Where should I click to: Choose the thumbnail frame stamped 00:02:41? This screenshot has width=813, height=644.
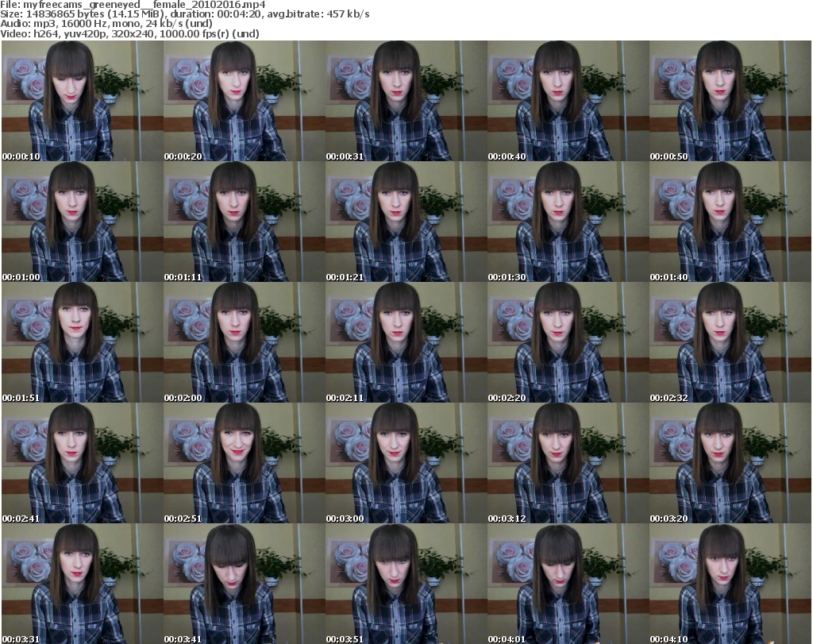(83, 463)
